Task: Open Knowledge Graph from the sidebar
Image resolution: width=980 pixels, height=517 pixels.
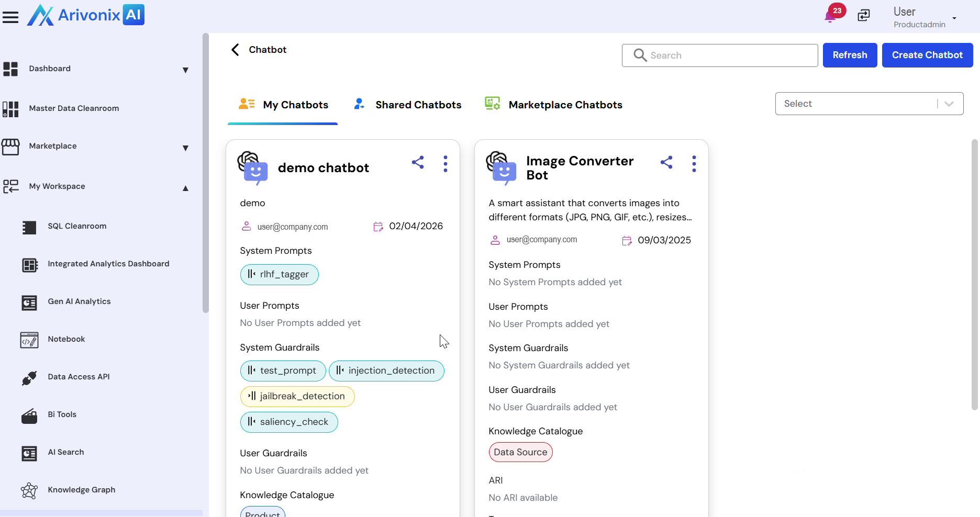Action: (81, 490)
